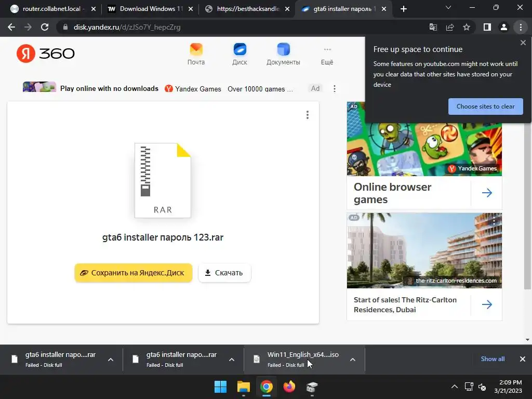This screenshot has height=399, width=532.
Task: Reload the Yandex Disk page
Action: click(45, 27)
